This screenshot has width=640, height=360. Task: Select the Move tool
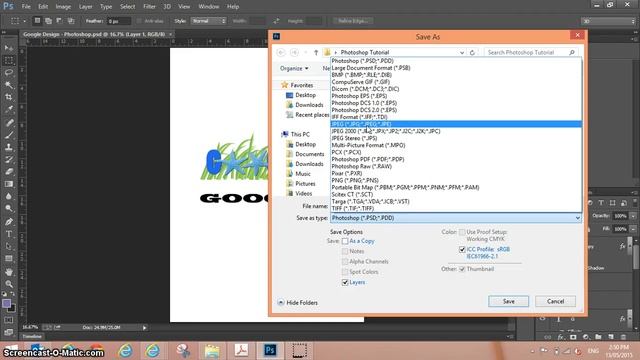pos(9,48)
